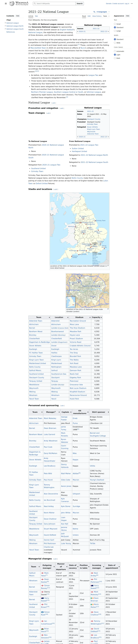
Task: Select Wide width option
Action: pyautogui.click(x=115, y=43)
